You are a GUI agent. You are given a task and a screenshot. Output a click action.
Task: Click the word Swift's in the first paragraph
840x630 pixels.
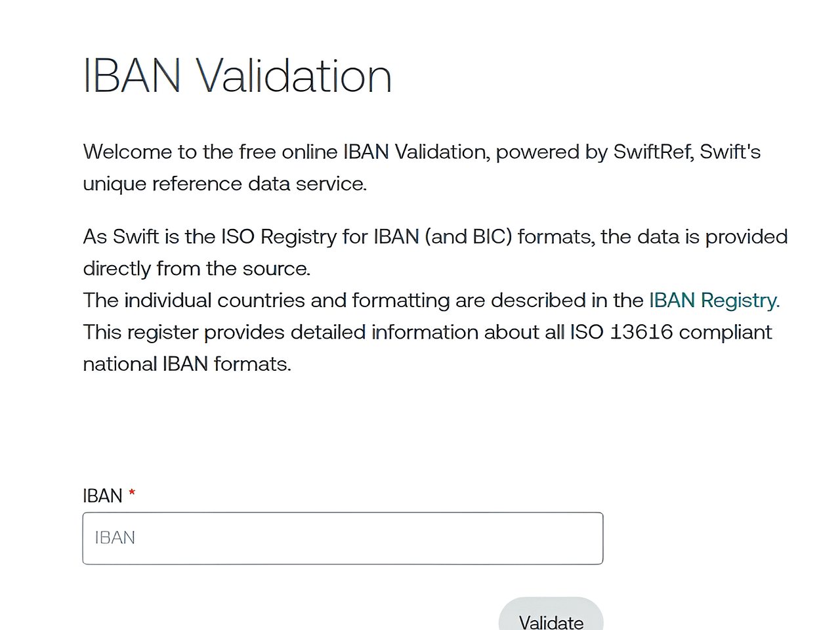coord(730,152)
